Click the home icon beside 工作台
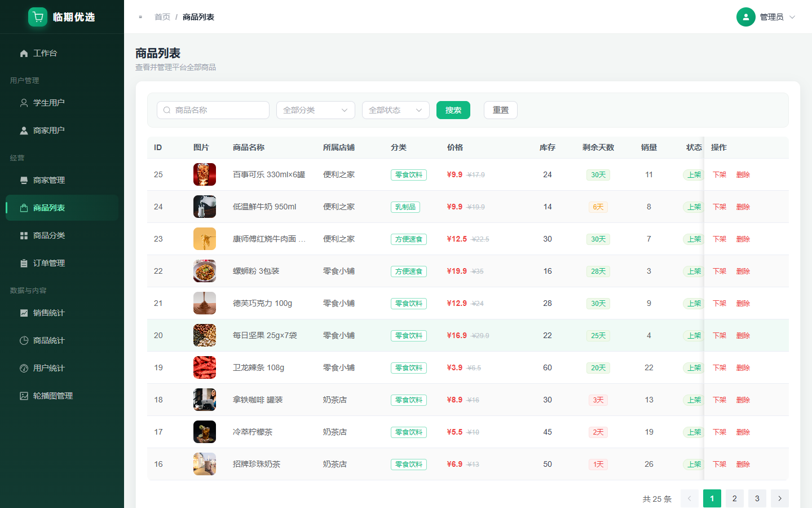The image size is (812, 508). pos(24,53)
